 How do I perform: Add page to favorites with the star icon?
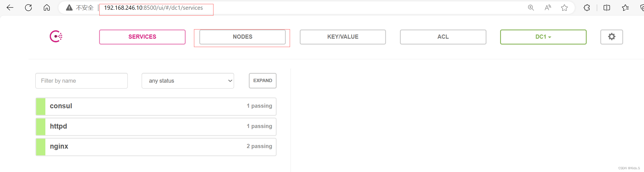pos(564,8)
